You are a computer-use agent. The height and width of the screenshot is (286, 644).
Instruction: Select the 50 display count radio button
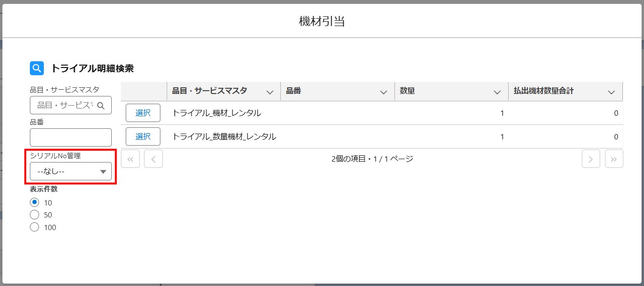(34, 215)
